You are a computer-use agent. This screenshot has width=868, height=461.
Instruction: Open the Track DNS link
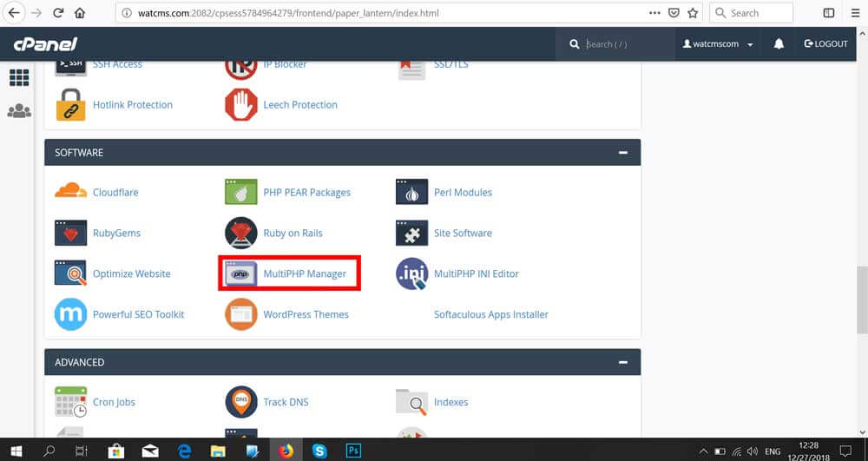click(286, 402)
